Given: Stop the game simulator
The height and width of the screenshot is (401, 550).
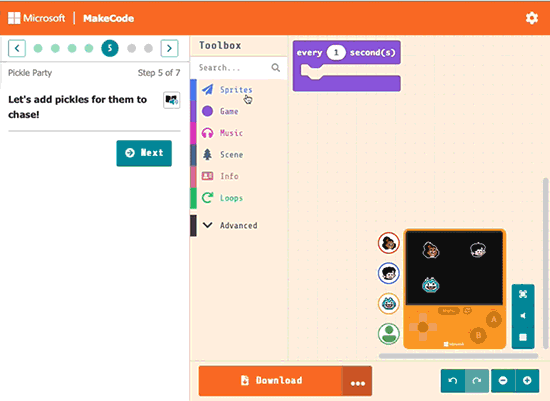Looking at the screenshot, I should 523,337.
